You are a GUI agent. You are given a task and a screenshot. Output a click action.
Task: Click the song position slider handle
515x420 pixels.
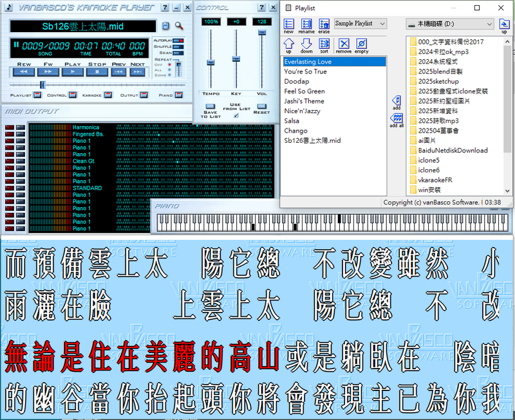point(42,85)
